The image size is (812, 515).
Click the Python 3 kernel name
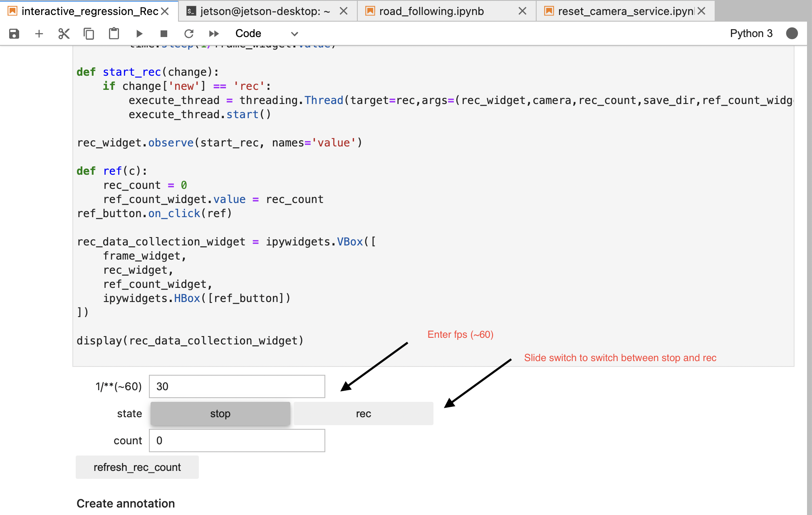coord(751,33)
